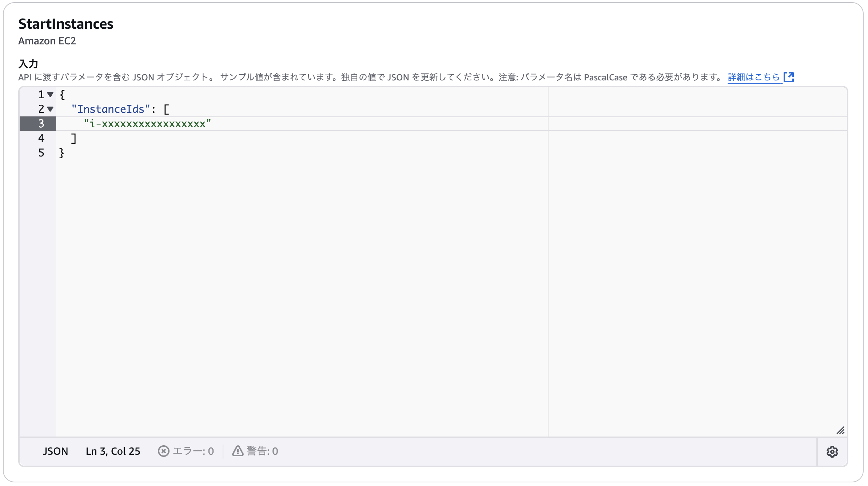The image size is (868, 486).
Task: Collapse the fold arrow on line 1
Action: coord(51,95)
